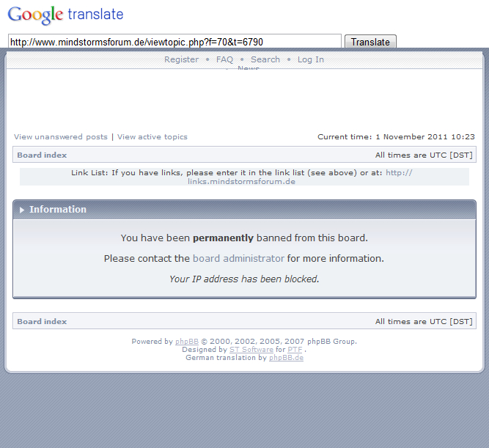Focus the URL input field

point(174,42)
